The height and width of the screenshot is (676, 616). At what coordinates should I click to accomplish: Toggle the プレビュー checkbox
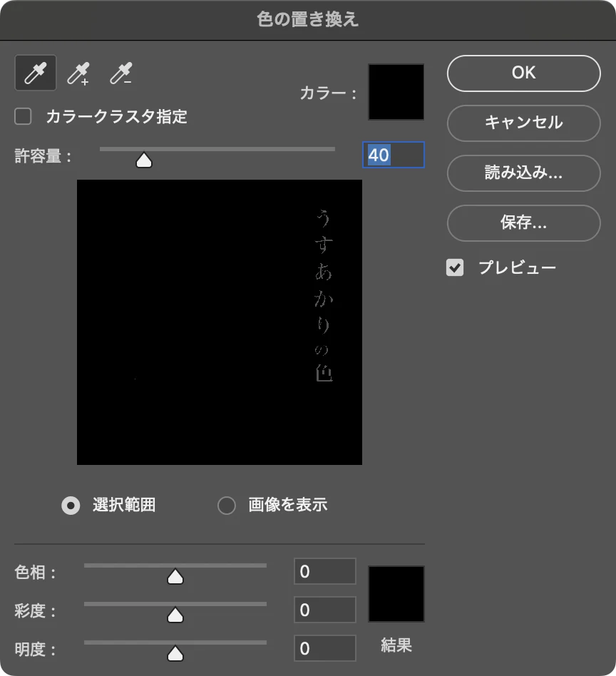click(x=455, y=267)
